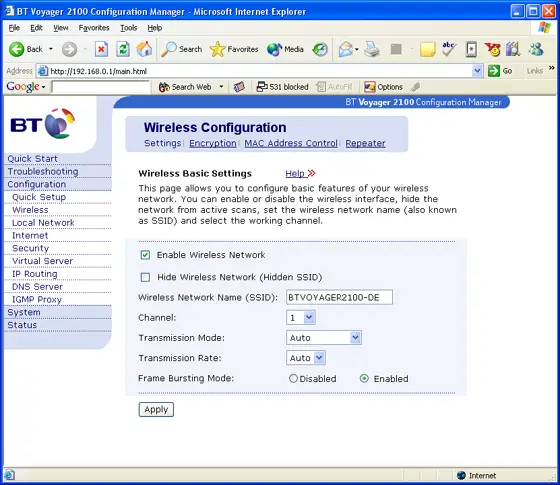Viewport: 560px width, 485px height.
Task: Click the grey square edit icon
Action: [x=396, y=49]
